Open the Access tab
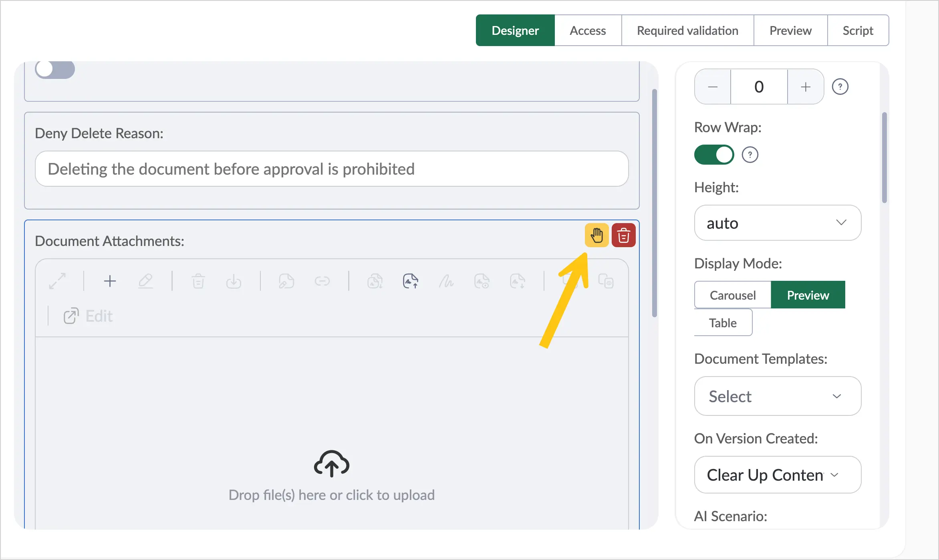 click(588, 30)
